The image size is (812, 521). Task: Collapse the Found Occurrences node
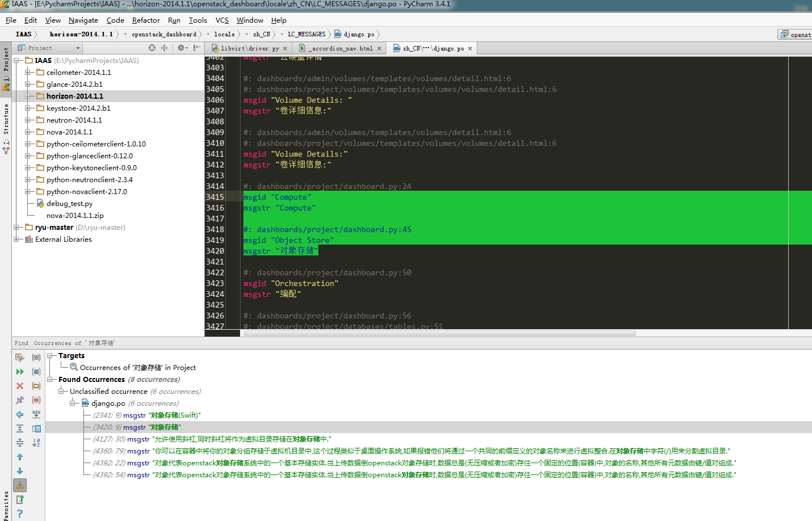click(x=50, y=379)
